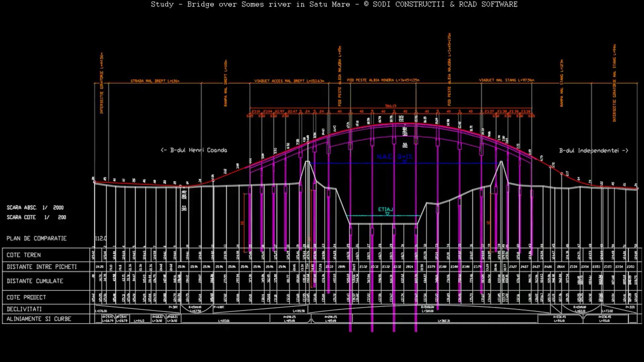Click ALINIAMENTE SI CURBE row header
This screenshot has width=644, height=362.
[39, 319]
